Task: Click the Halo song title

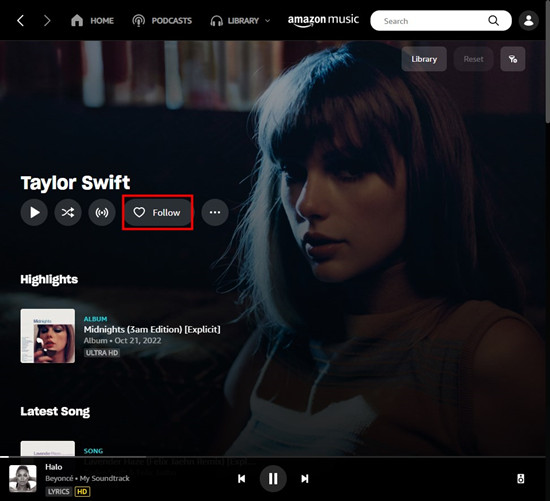Action: point(54,467)
